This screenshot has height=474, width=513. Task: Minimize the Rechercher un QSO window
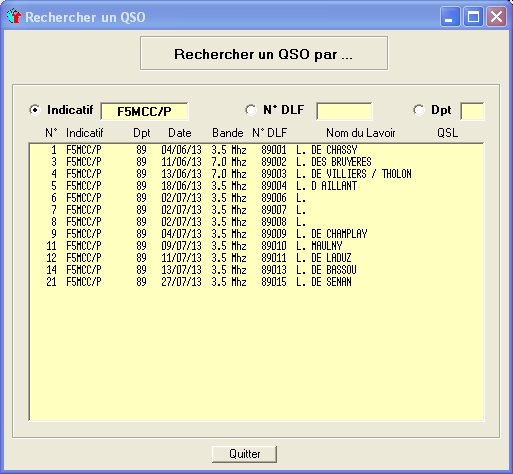coord(450,17)
